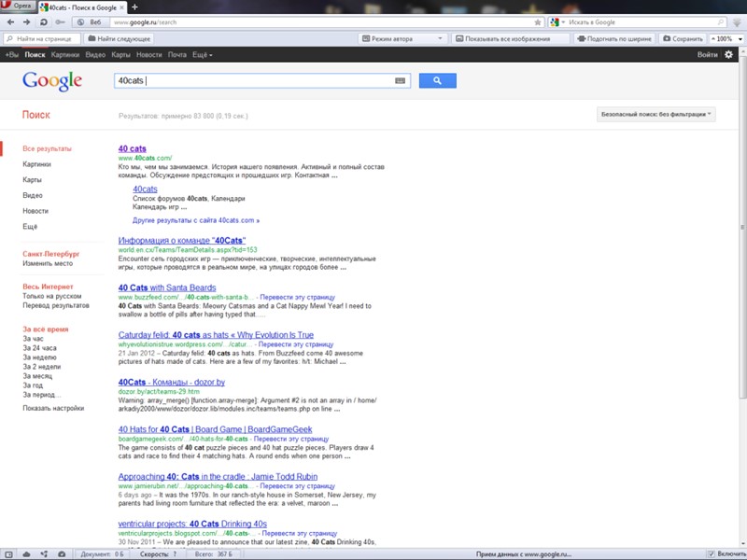
Task: Toggle Подогнать по ширине
Action: coord(614,38)
